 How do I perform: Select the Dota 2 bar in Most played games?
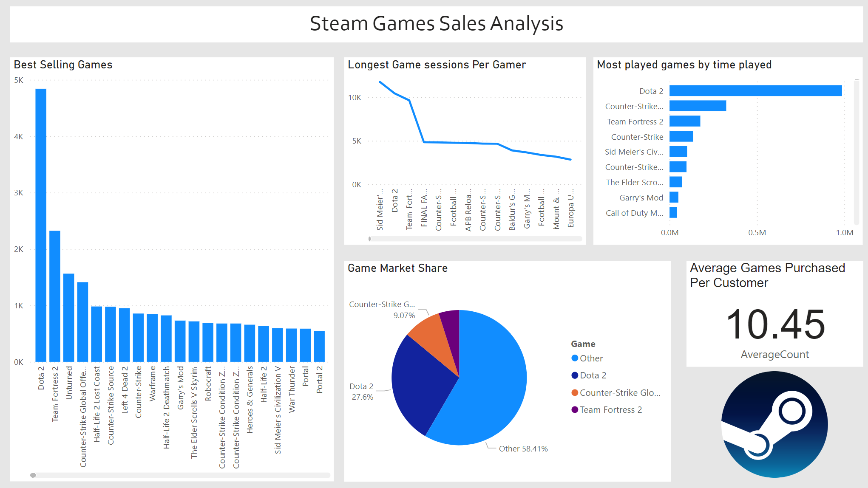pyautogui.click(x=756, y=91)
